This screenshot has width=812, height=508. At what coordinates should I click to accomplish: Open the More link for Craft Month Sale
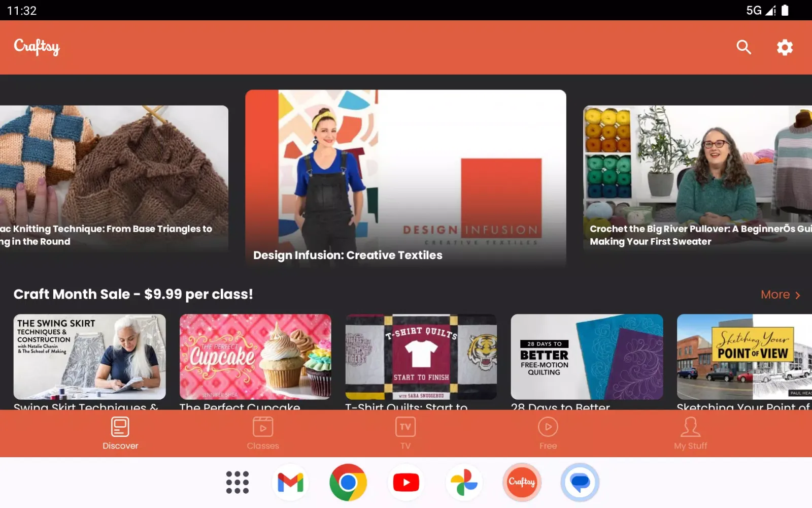tap(775, 295)
